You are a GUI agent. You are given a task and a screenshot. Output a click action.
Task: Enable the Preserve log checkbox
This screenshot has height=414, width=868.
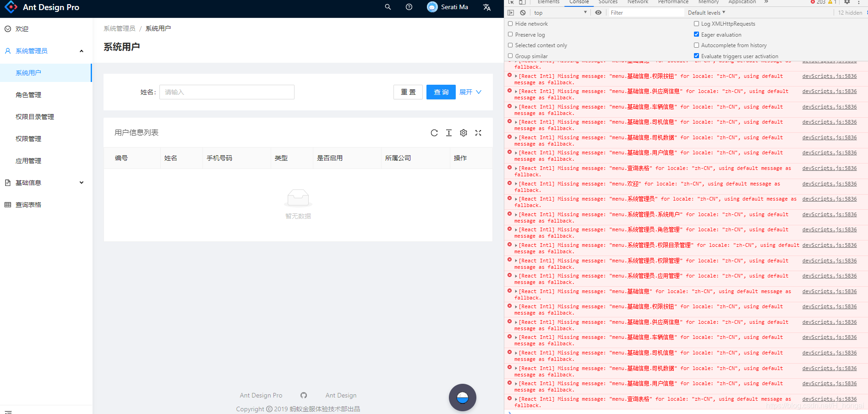coord(510,34)
